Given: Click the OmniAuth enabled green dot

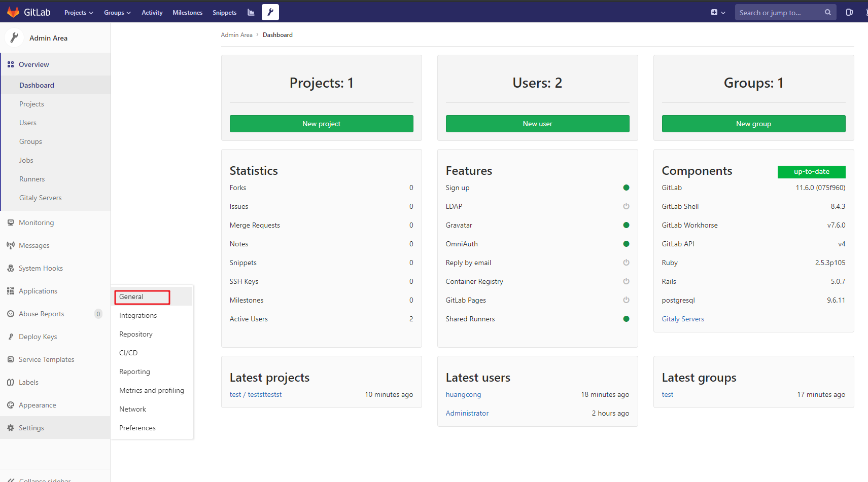Looking at the screenshot, I should [626, 244].
